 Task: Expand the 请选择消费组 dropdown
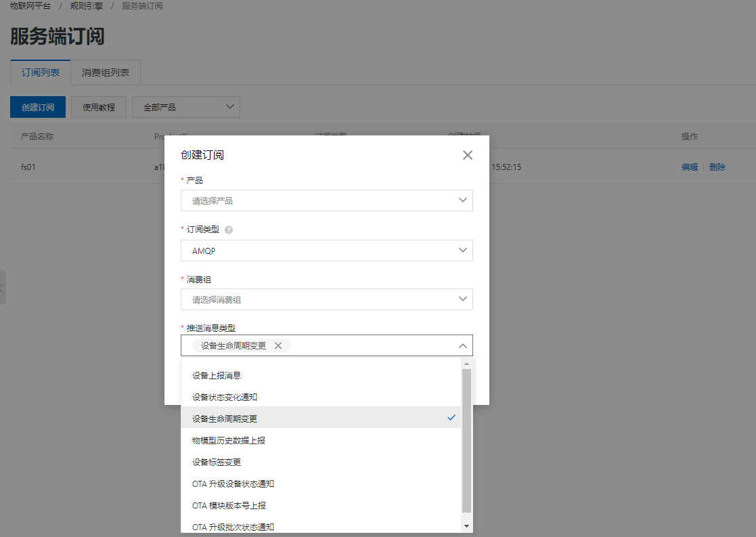[x=326, y=299]
